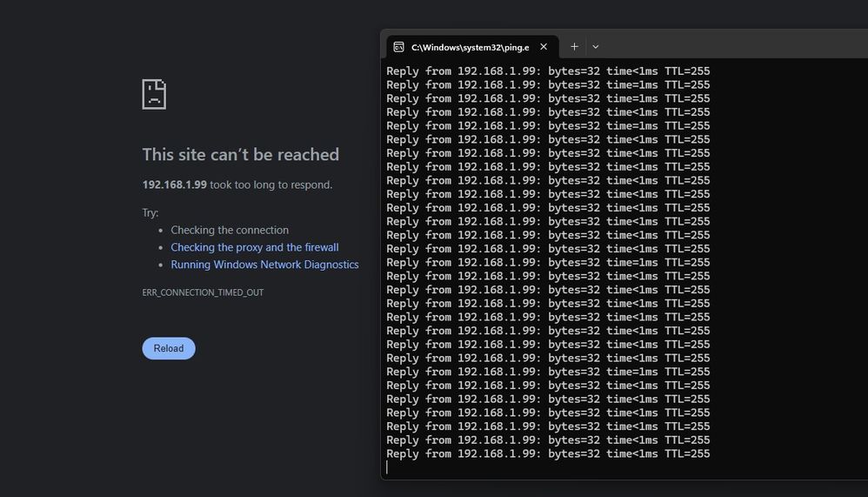Image resolution: width=868 pixels, height=497 pixels.
Task: Click the "This site can't be reached" heading
Action: point(240,155)
